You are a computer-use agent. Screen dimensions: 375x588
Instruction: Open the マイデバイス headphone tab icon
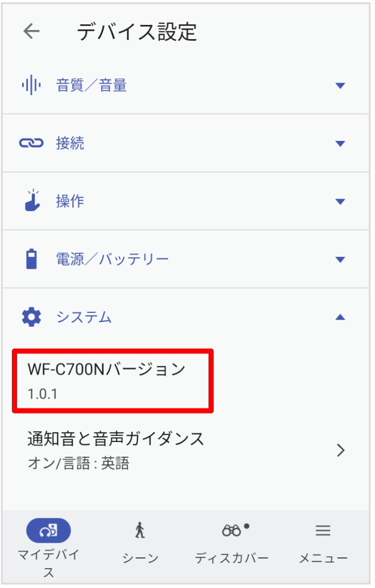point(48,531)
